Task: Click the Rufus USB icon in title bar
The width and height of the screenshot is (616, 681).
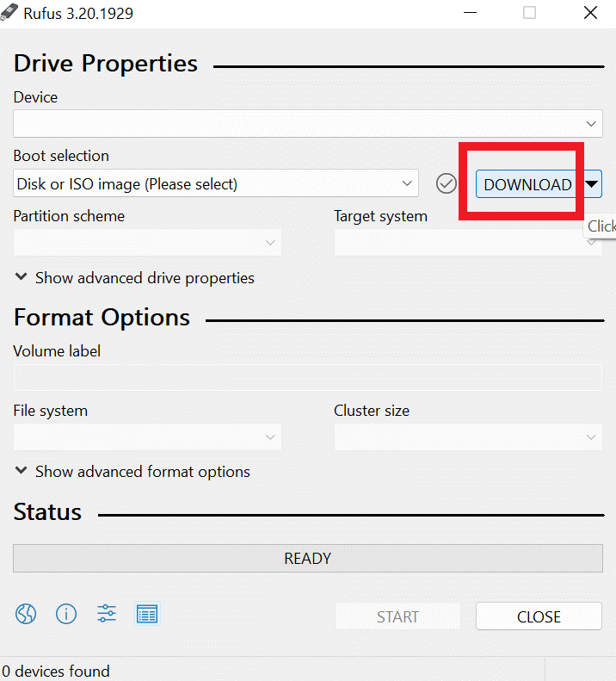Action: tap(9, 12)
